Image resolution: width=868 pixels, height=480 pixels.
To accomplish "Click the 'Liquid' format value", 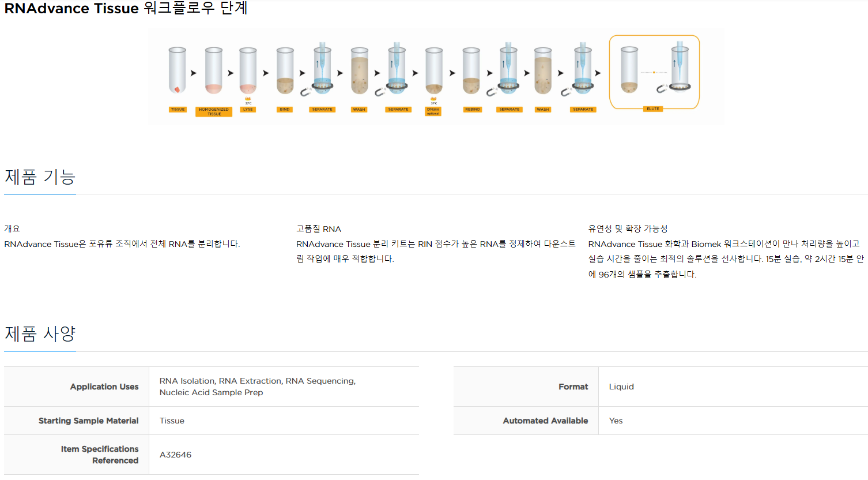I will click(x=621, y=387).
